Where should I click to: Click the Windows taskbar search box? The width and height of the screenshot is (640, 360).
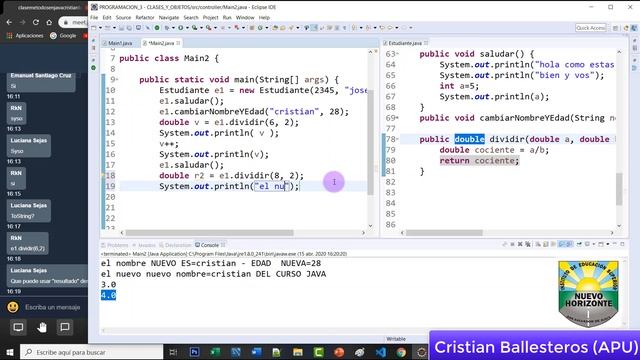(x=92, y=352)
